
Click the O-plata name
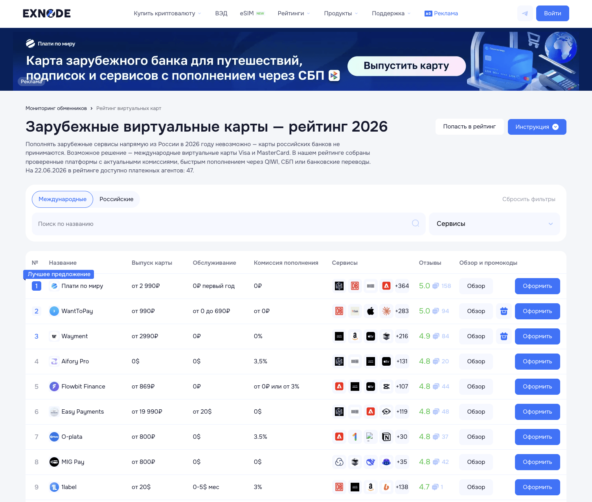click(x=72, y=437)
